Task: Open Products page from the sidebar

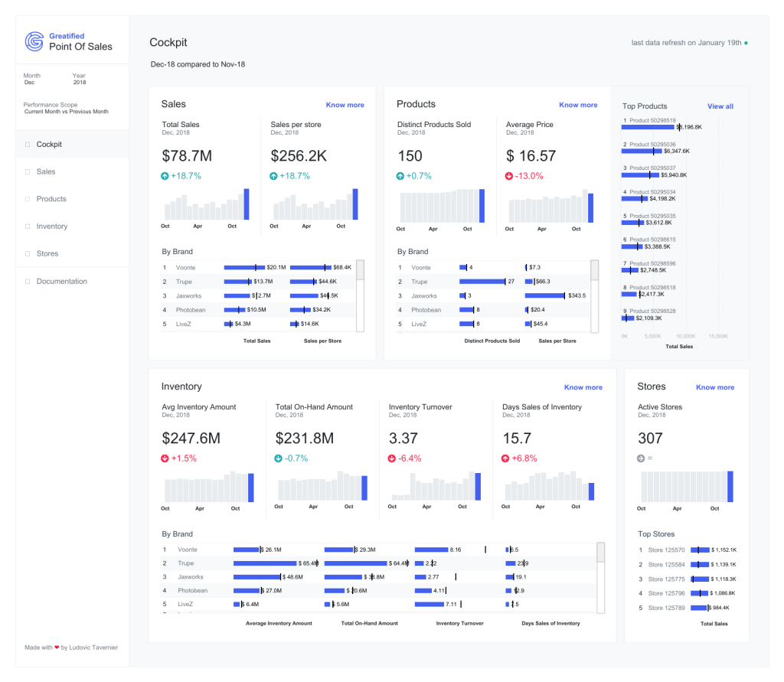Action: click(x=51, y=199)
